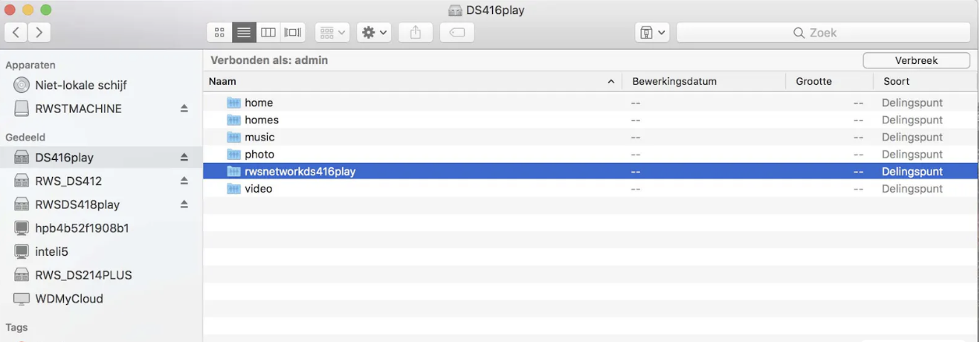The image size is (980, 342).
Task: Eject the RWSTMACHINE drive
Action: point(184,109)
